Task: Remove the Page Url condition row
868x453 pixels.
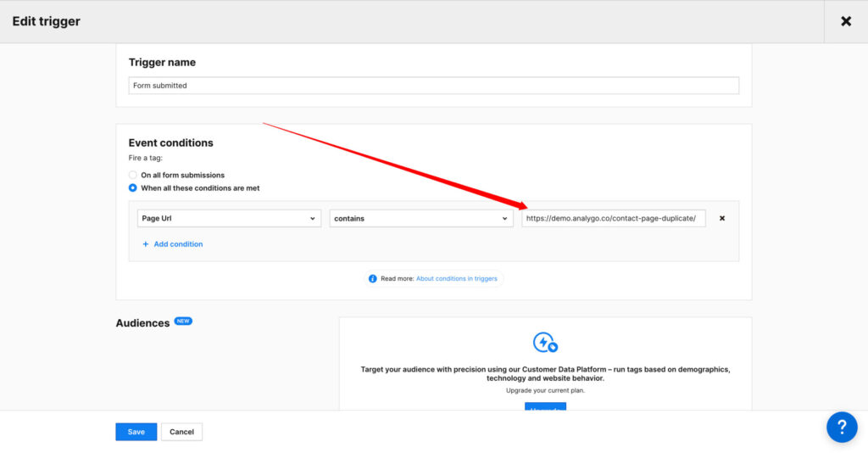Action: click(x=722, y=218)
